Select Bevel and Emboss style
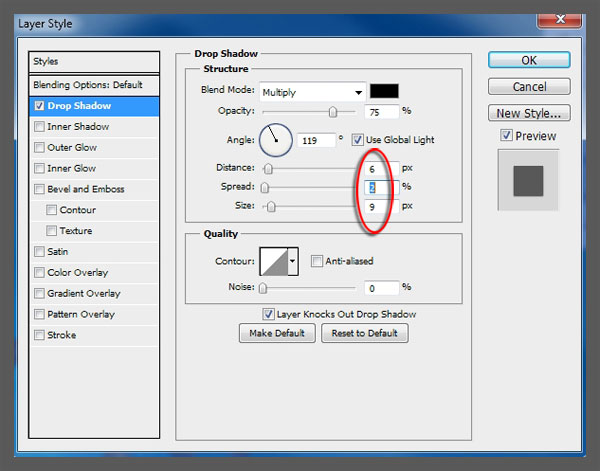600x471 pixels. point(39,189)
